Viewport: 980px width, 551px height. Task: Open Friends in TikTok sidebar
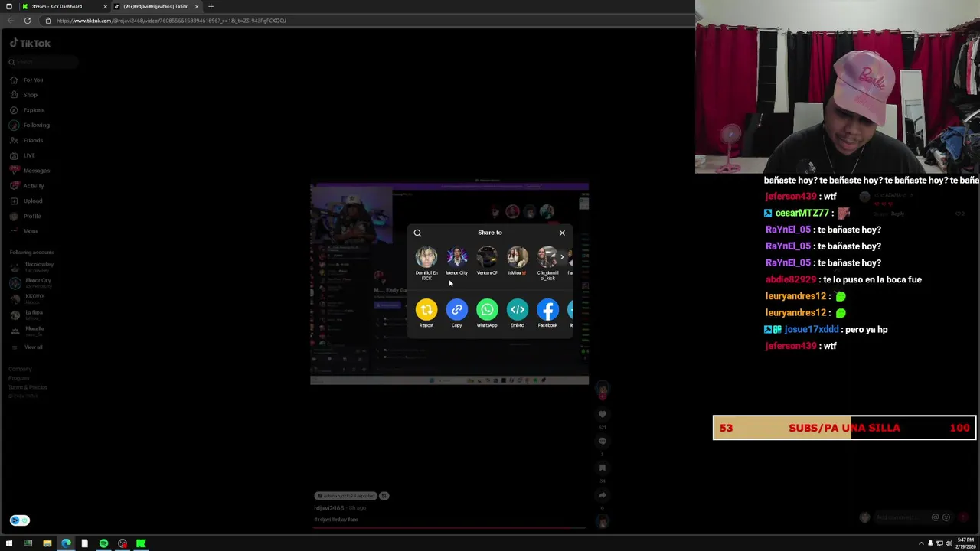coord(27,140)
